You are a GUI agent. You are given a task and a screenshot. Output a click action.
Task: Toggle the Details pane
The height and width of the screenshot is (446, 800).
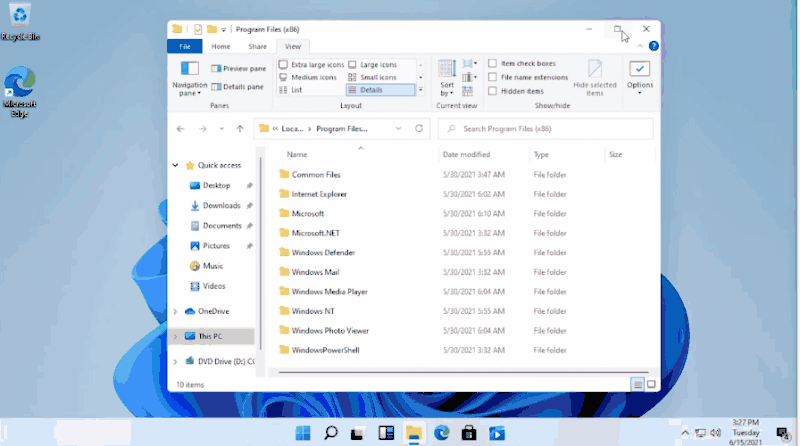(x=237, y=87)
